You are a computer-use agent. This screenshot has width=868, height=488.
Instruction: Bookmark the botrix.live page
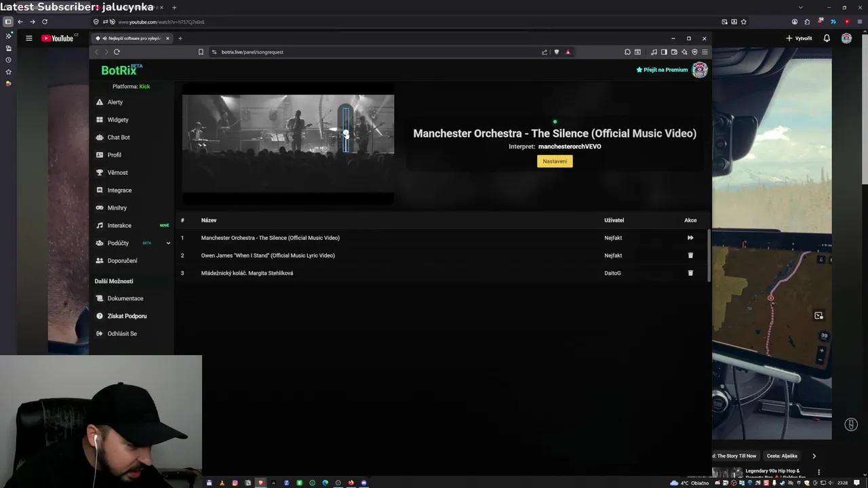click(x=201, y=52)
